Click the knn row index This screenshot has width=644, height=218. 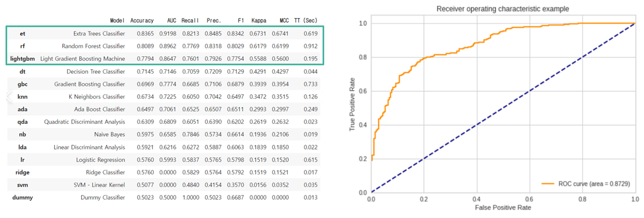(23, 97)
